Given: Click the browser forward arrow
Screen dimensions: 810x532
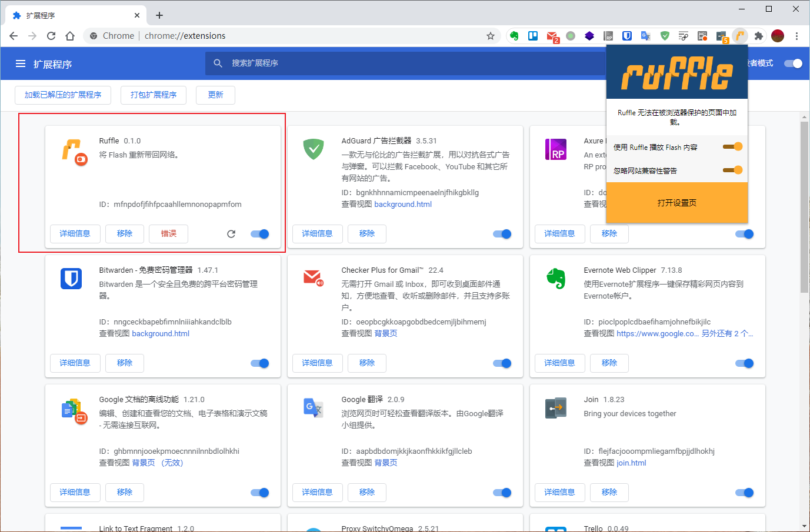Looking at the screenshot, I should [32, 36].
